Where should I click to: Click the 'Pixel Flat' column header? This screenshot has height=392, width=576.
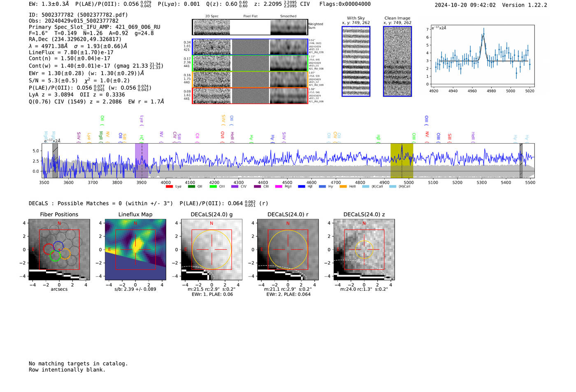click(x=250, y=16)
